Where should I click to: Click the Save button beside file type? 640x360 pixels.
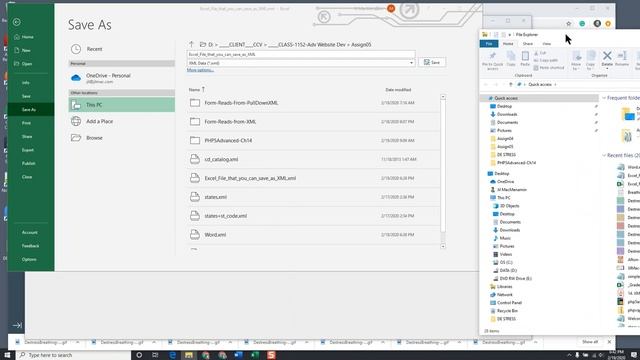[x=432, y=62]
